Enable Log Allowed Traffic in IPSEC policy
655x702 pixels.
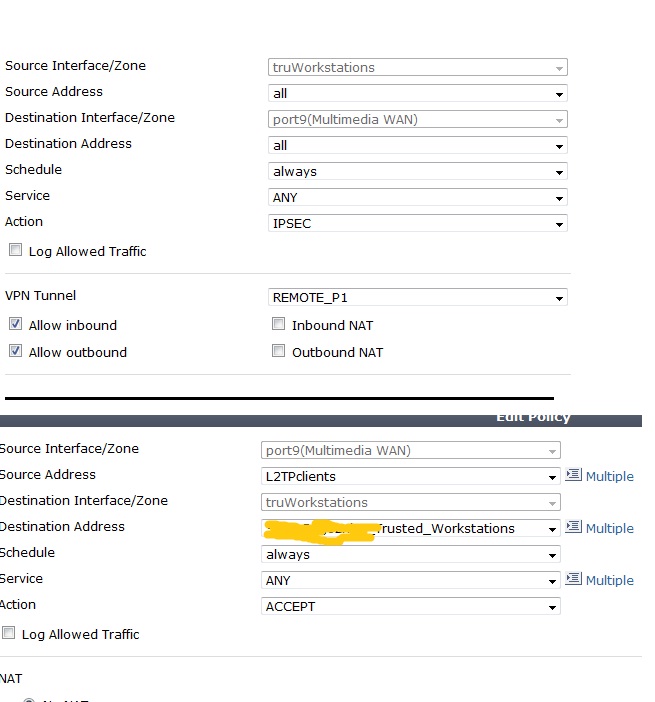tap(15, 250)
